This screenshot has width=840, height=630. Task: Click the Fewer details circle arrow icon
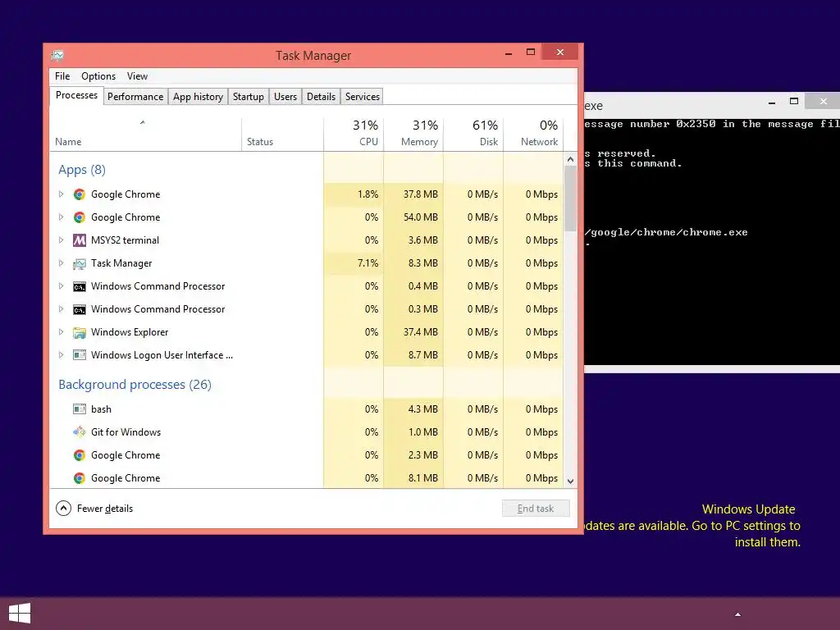[63, 509]
